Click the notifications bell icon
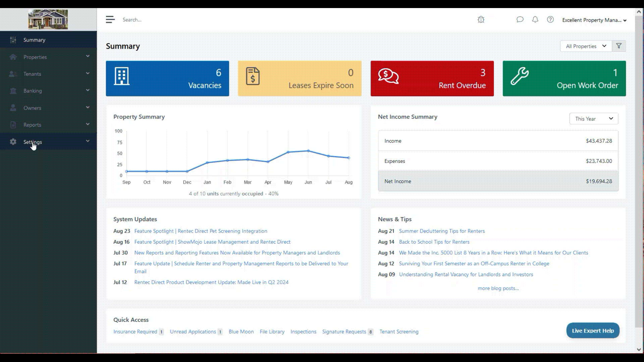 pos(535,19)
